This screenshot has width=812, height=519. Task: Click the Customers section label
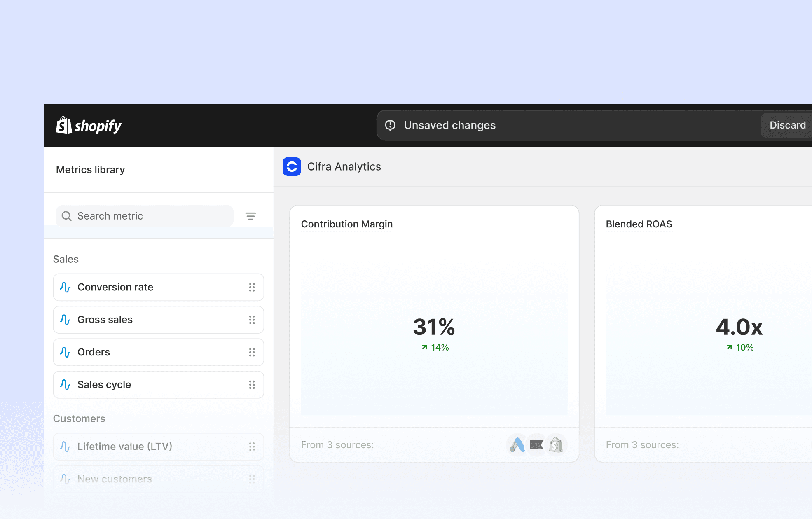79,418
